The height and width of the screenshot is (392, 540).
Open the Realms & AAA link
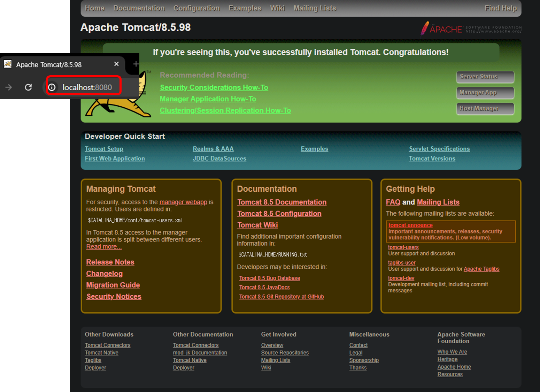(213, 149)
